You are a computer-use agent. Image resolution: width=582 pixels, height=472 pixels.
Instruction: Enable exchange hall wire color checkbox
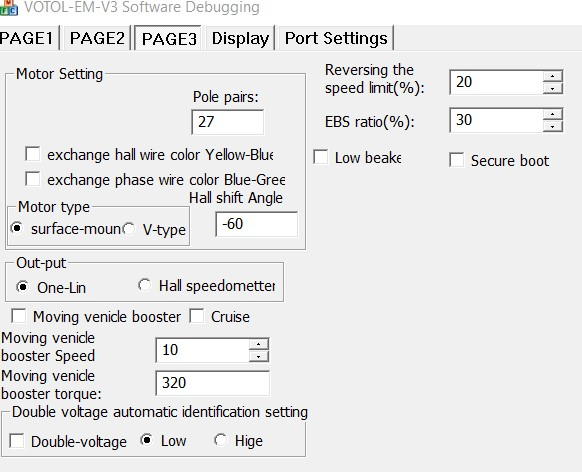click(33, 154)
